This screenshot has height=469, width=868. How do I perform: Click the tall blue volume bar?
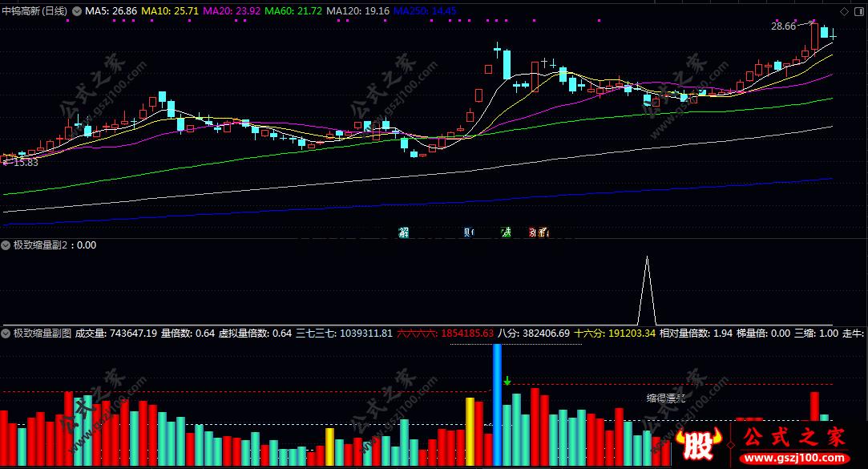pyautogui.click(x=497, y=405)
